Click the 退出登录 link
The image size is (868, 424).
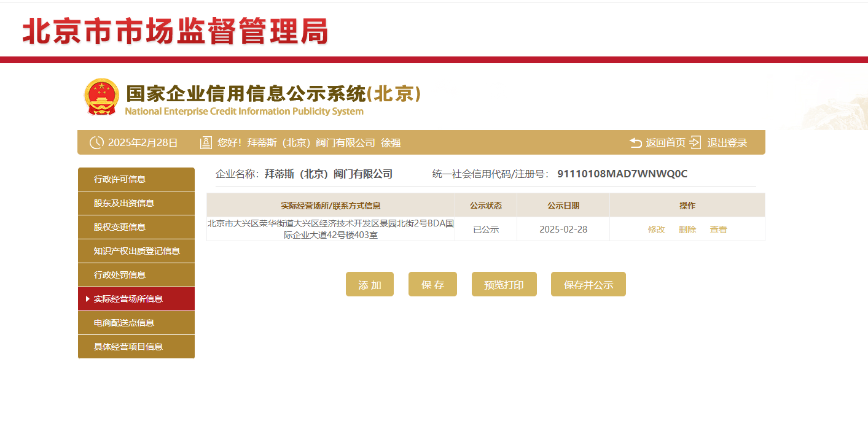coord(727,143)
